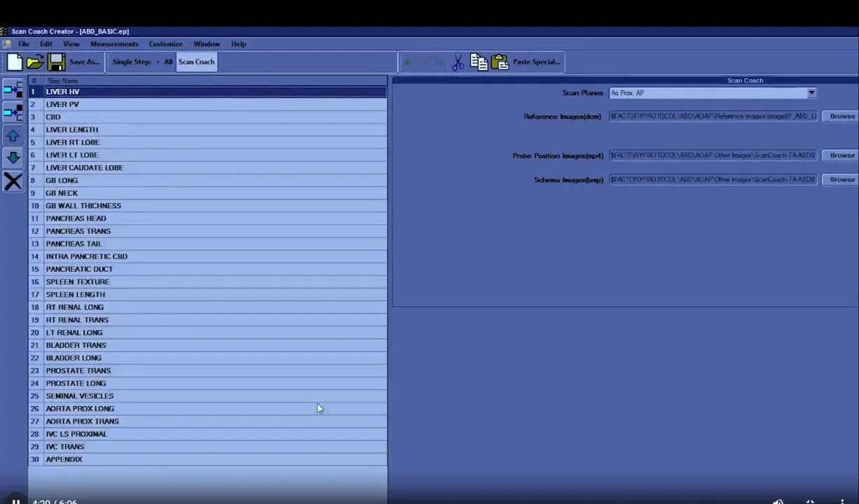Click the Copy icon in the toolbar

[479, 62]
